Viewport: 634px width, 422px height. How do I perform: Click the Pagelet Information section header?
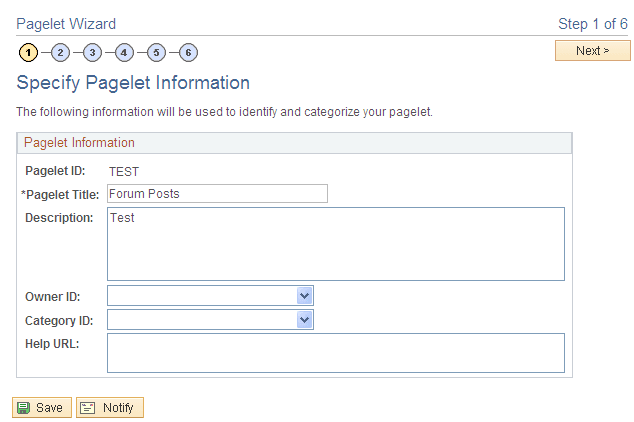coord(80,143)
